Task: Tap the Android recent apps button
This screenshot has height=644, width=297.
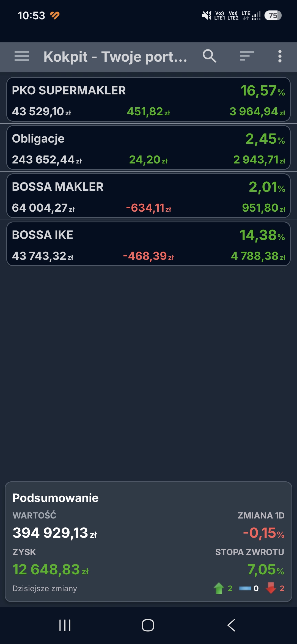Action: [65, 625]
